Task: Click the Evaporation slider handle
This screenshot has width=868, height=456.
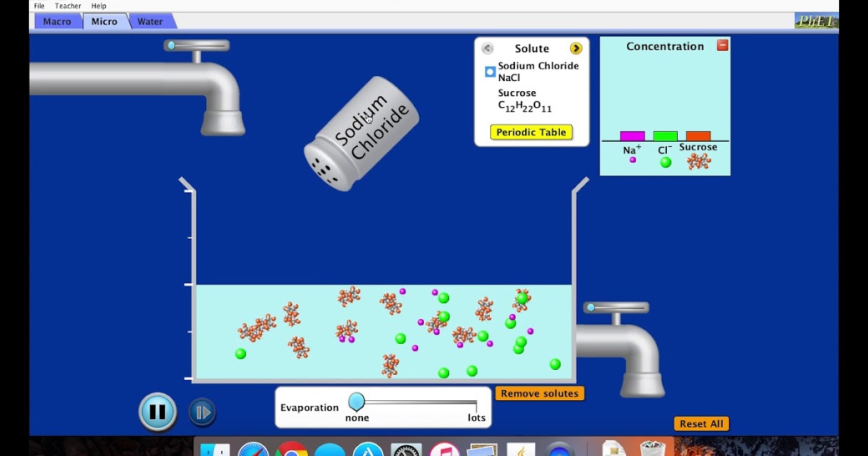Action: (x=357, y=402)
